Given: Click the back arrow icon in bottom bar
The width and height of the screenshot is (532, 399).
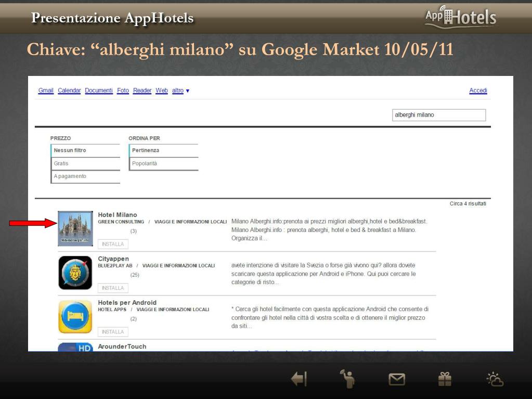Looking at the screenshot, I should coord(299,379).
